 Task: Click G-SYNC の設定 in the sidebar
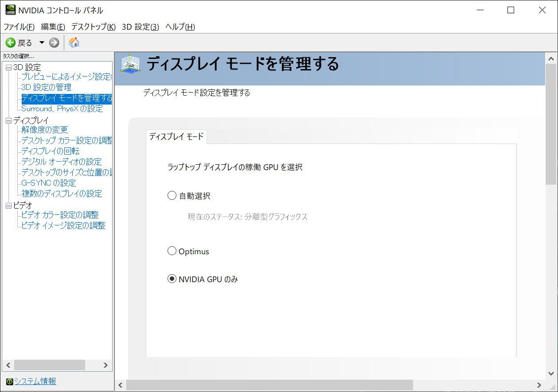[x=48, y=183]
